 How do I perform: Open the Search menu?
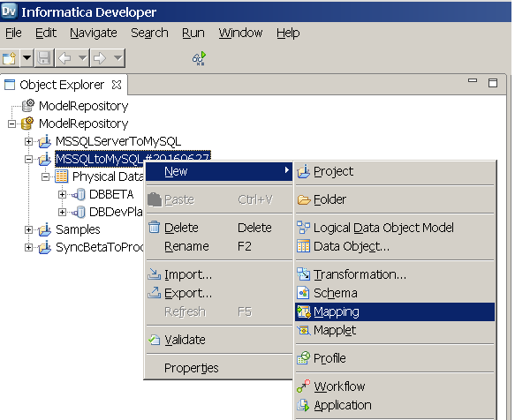149,33
